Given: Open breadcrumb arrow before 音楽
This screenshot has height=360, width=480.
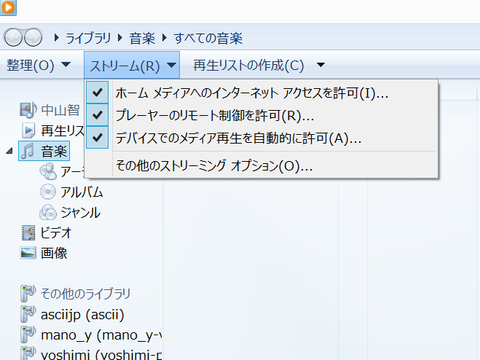Looking at the screenshot, I should point(120,38).
